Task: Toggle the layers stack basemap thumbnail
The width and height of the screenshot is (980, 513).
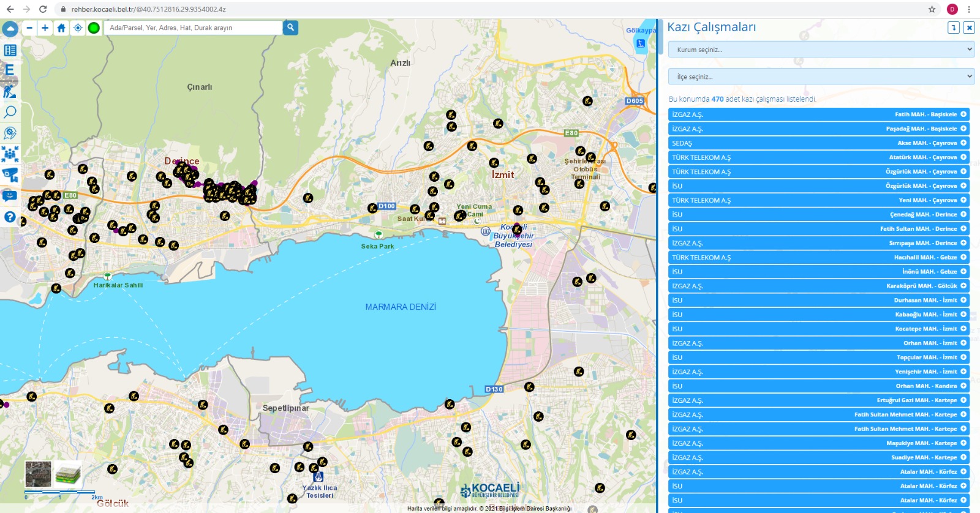Action: click(67, 474)
